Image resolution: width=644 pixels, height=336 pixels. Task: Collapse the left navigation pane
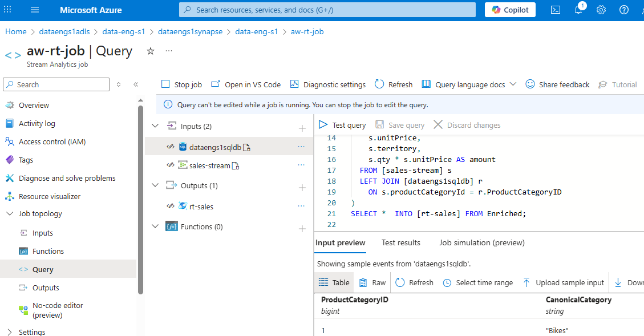point(136,84)
